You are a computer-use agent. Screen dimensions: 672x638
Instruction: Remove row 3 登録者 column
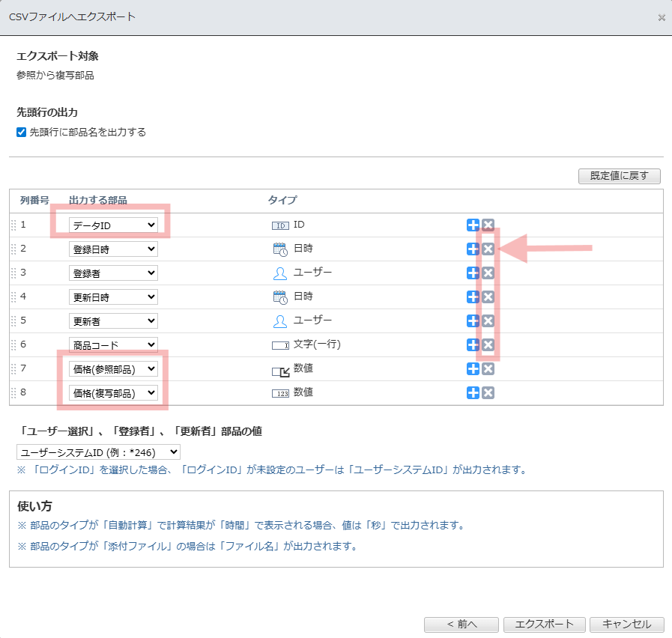488,273
